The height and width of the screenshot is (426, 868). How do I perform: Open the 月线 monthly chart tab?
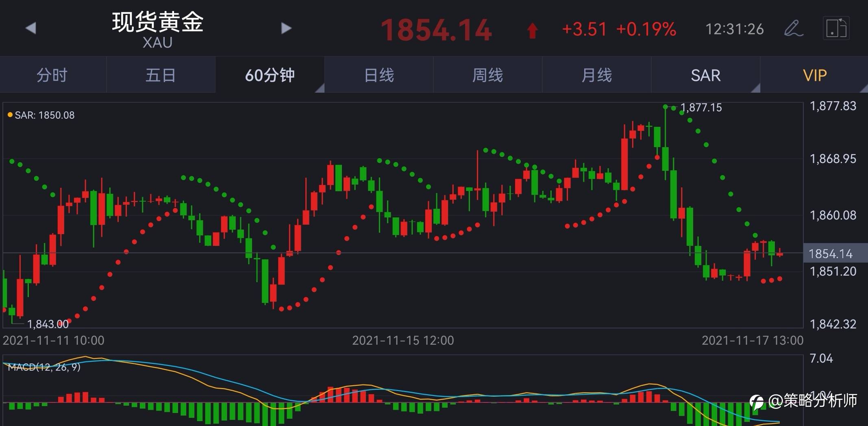pos(596,75)
